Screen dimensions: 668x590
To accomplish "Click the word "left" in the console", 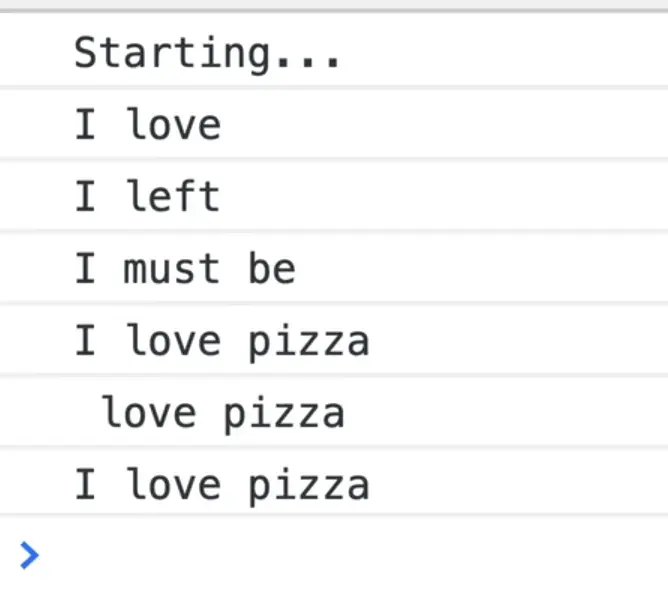I will 172,197.
